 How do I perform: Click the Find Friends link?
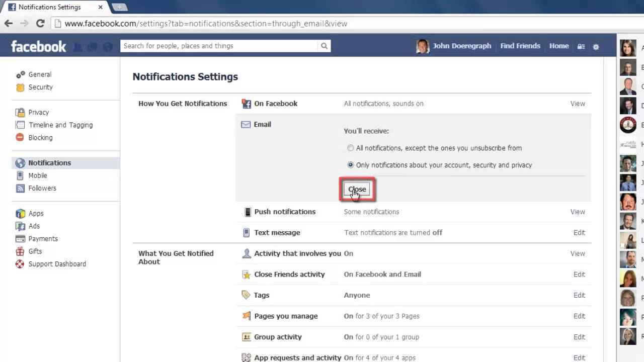coord(520,46)
